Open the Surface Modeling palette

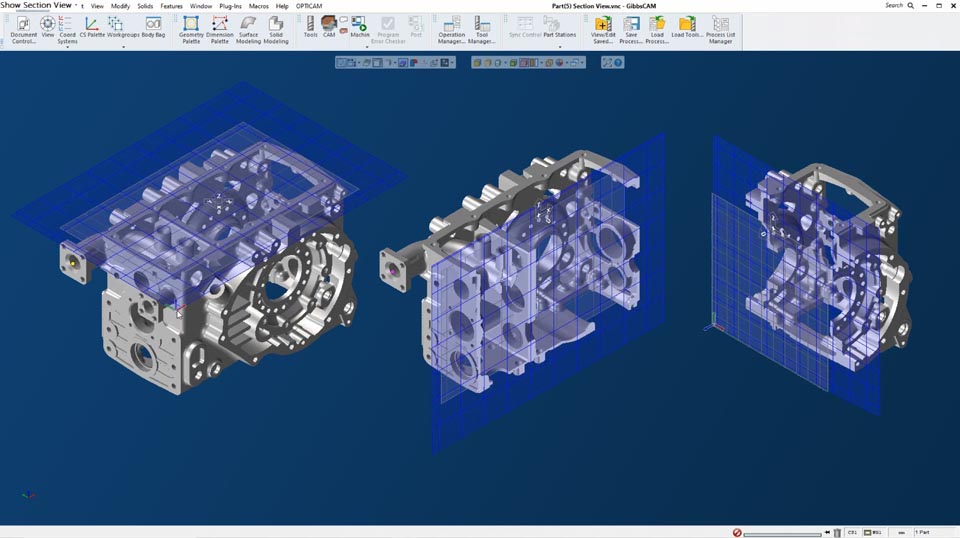[x=248, y=28]
